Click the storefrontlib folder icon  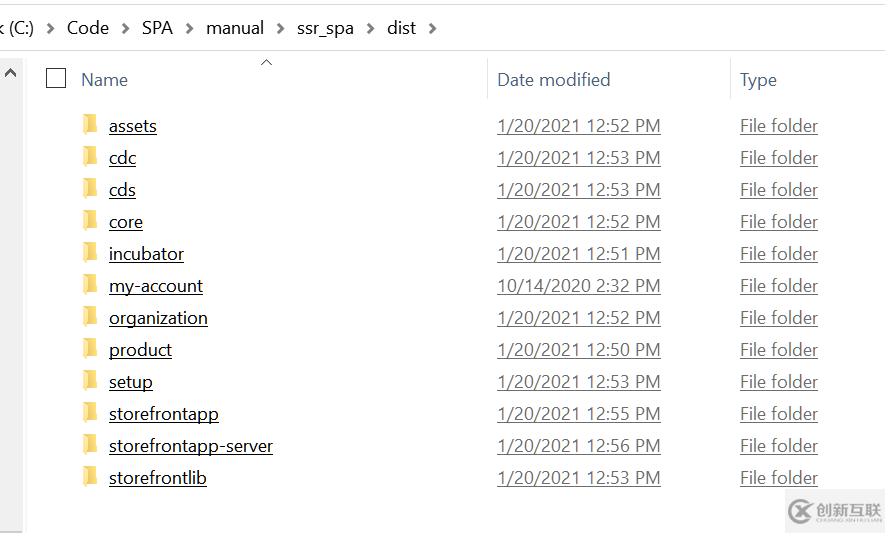point(90,476)
